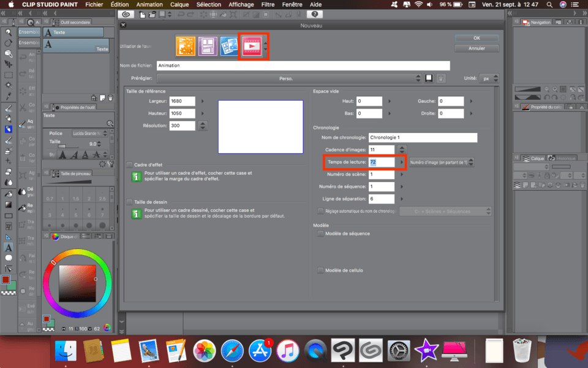
Task: Open the Filtre menu in menu bar
Action: (268, 4)
